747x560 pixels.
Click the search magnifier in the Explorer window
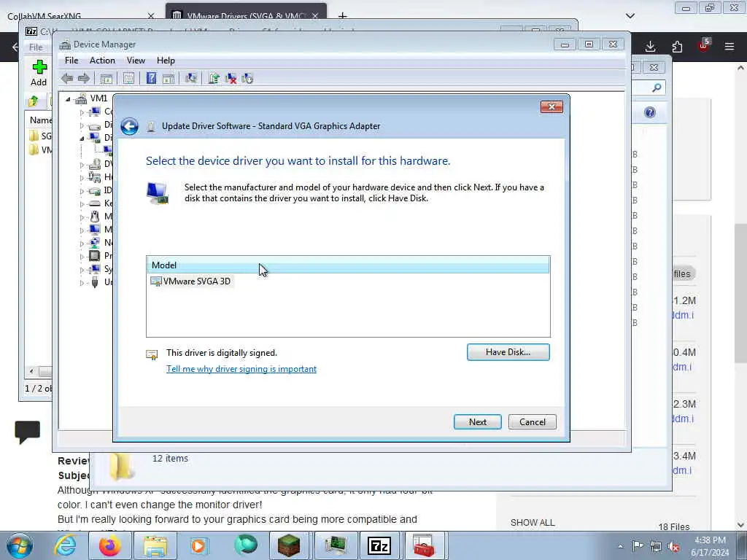[x=657, y=87]
